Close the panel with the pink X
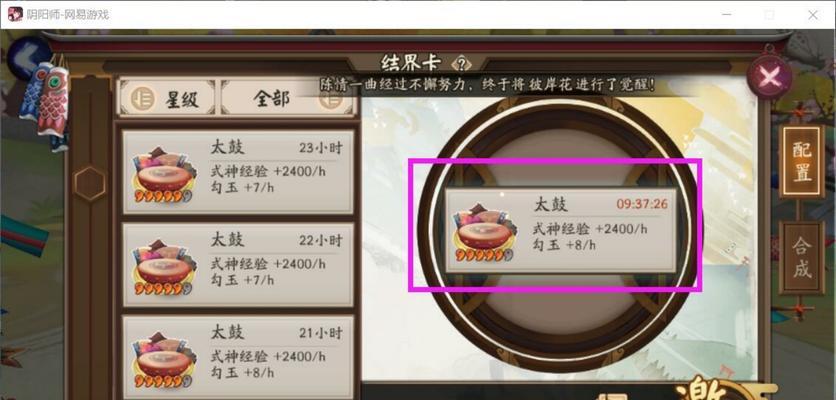 click(x=769, y=78)
